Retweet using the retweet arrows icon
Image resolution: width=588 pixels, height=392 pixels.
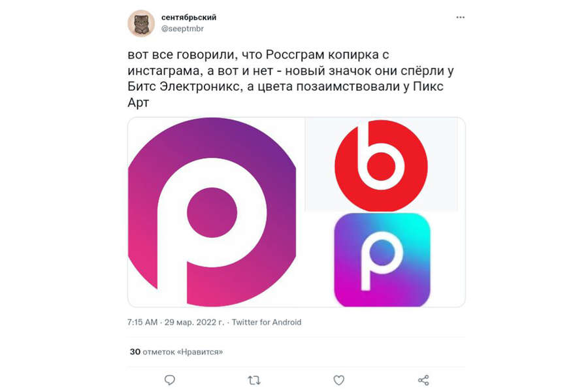pyautogui.click(x=254, y=380)
